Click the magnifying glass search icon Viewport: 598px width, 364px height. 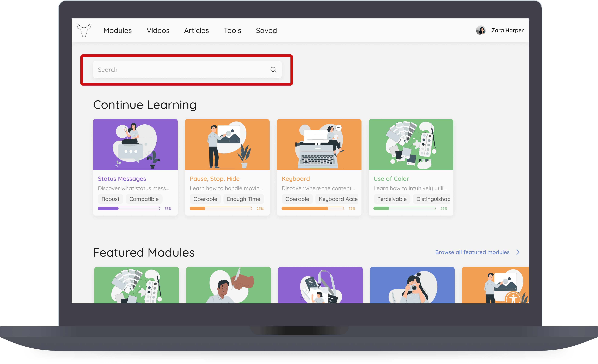(x=273, y=70)
